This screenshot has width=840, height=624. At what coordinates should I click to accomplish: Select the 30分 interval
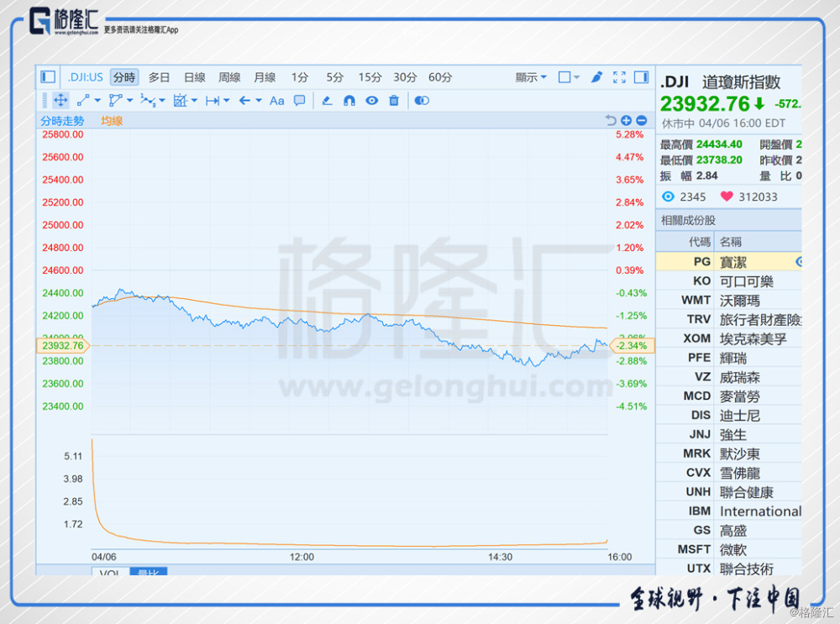click(405, 77)
